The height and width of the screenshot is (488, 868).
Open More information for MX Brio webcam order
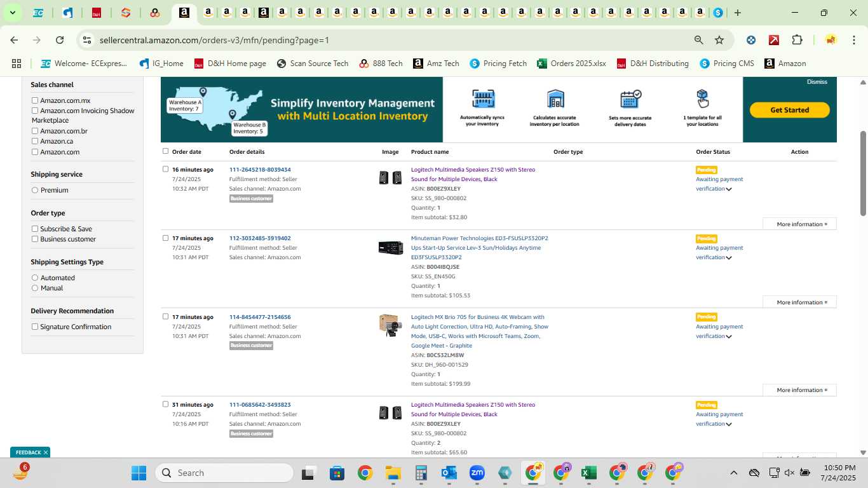(x=799, y=390)
